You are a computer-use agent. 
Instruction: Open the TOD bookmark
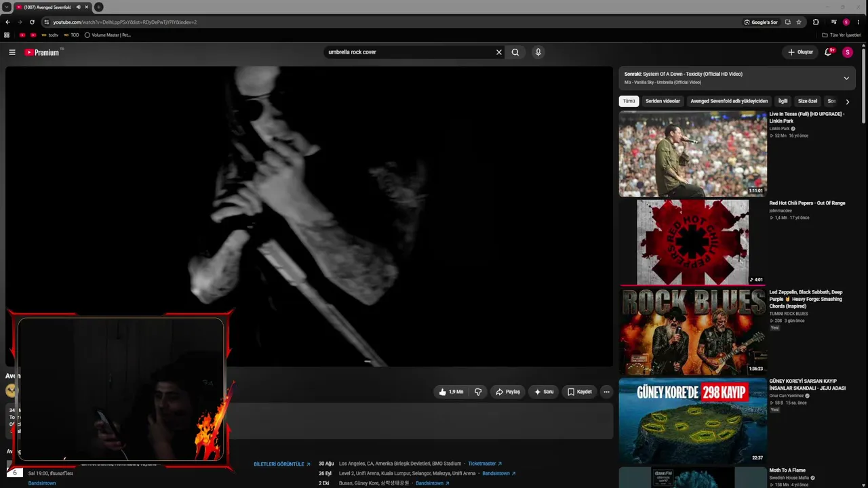point(72,35)
